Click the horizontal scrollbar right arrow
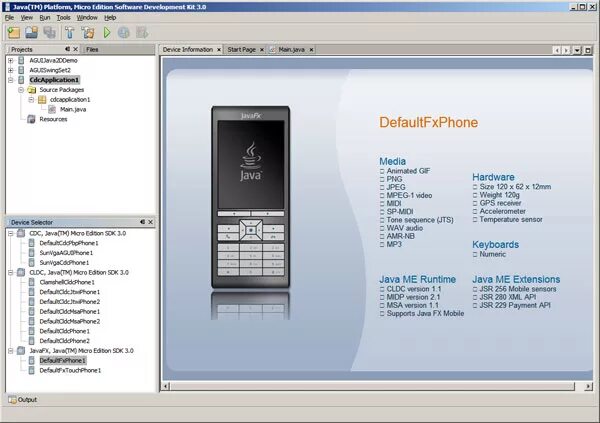 click(x=588, y=387)
